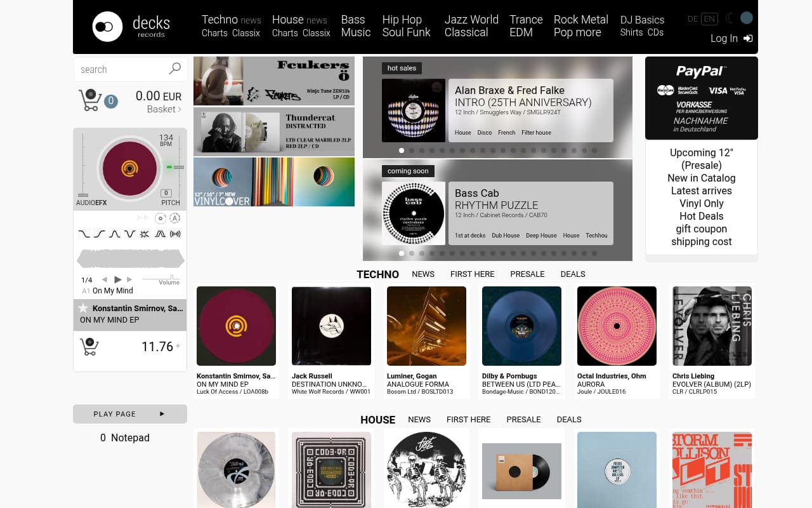The height and width of the screenshot is (508, 812).
Task: Apply the high-pass filter audio effect
Action: pos(100,234)
